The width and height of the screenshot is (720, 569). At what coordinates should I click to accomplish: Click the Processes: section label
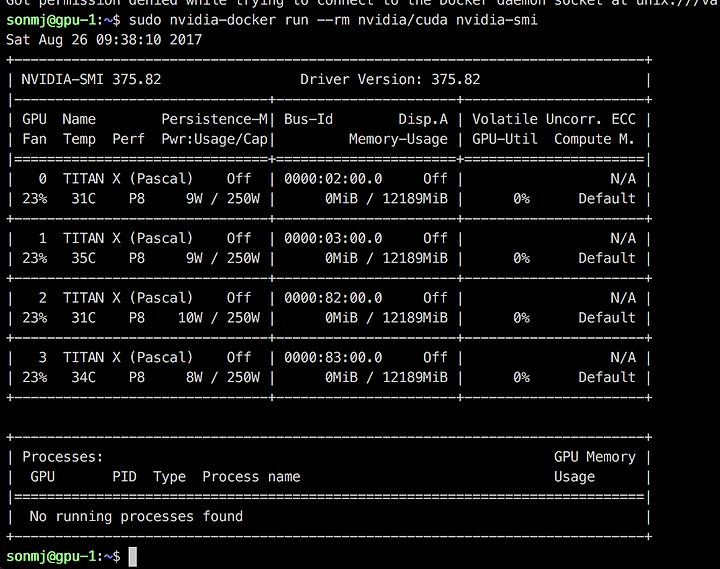[x=62, y=457]
